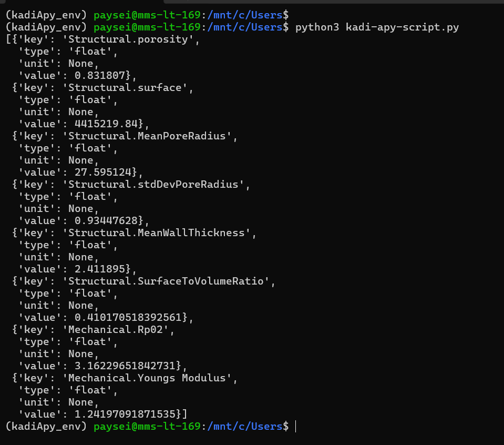Click the cursor at the last prompt line
This screenshot has width=504, height=445.
pos(296,427)
